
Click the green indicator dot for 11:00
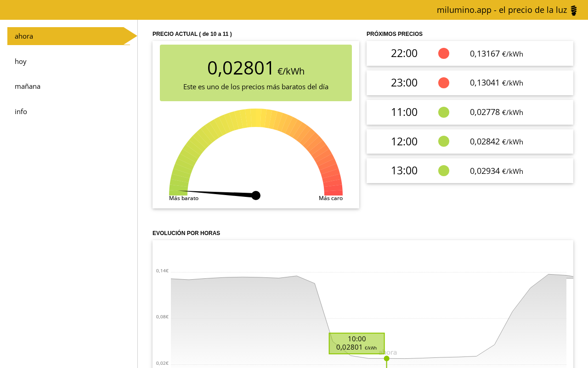tap(444, 112)
